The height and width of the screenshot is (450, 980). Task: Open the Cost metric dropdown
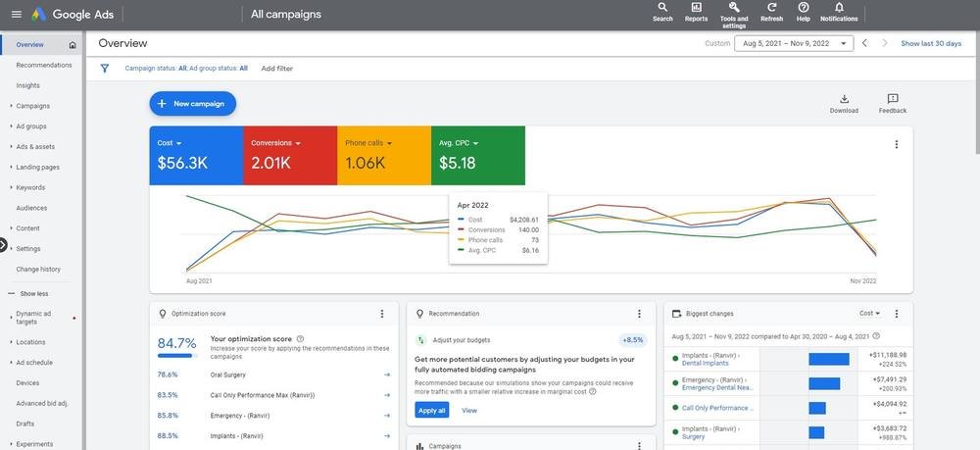pos(170,143)
